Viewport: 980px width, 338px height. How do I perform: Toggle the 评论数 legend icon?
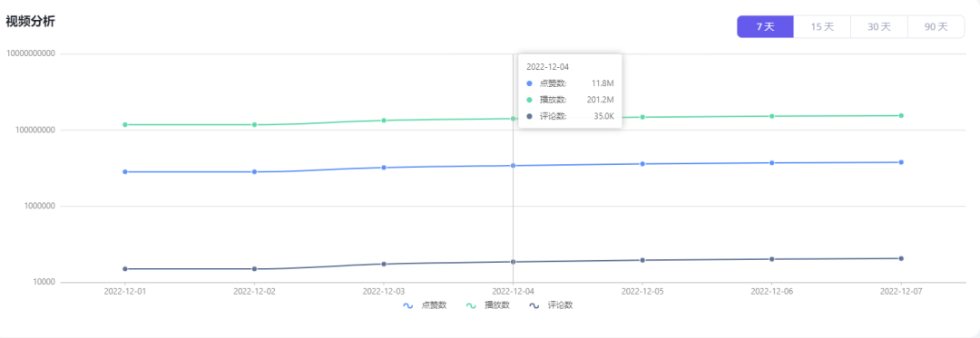(x=534, y=305)
